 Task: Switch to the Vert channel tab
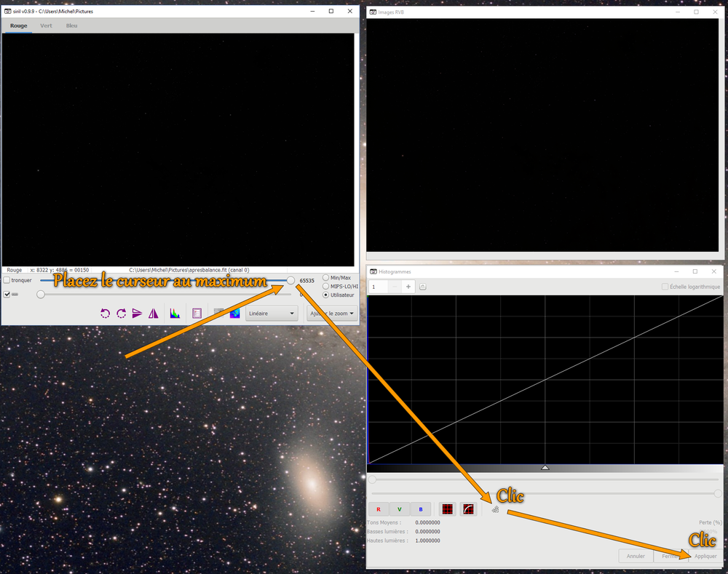[46, 25]
